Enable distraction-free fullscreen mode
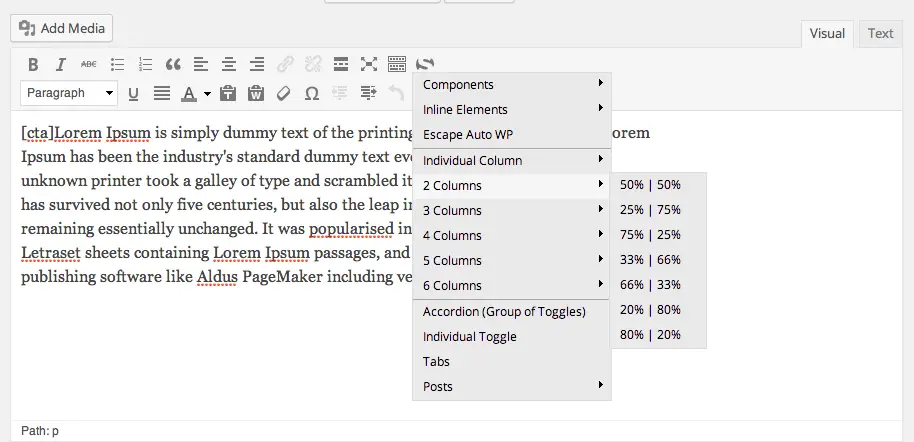 click(369, 64)
